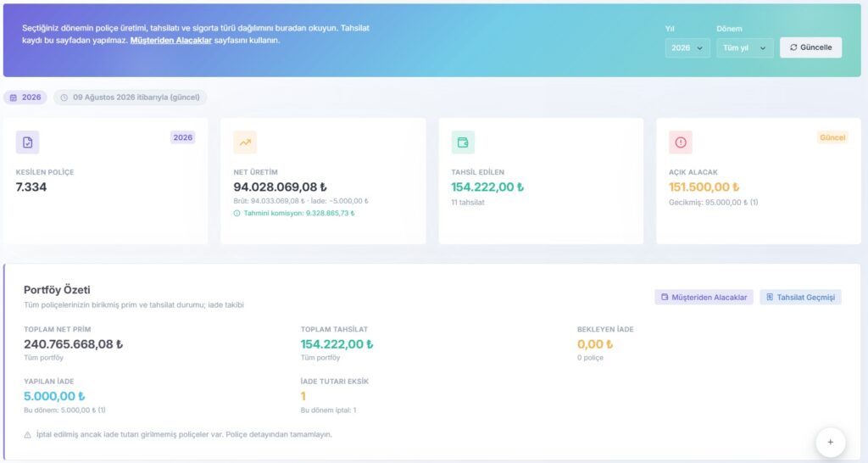Viewport: 868px width, 463px height.
Task: Click the Tahmini komisyon: 9.328.865,73 text
Action: point(299,213)
